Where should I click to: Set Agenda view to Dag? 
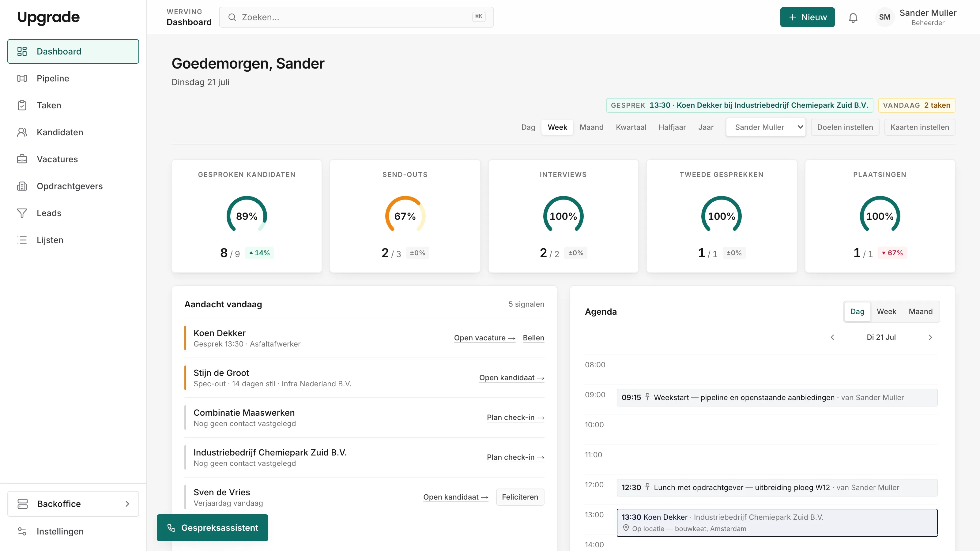[x=857, y=311]
